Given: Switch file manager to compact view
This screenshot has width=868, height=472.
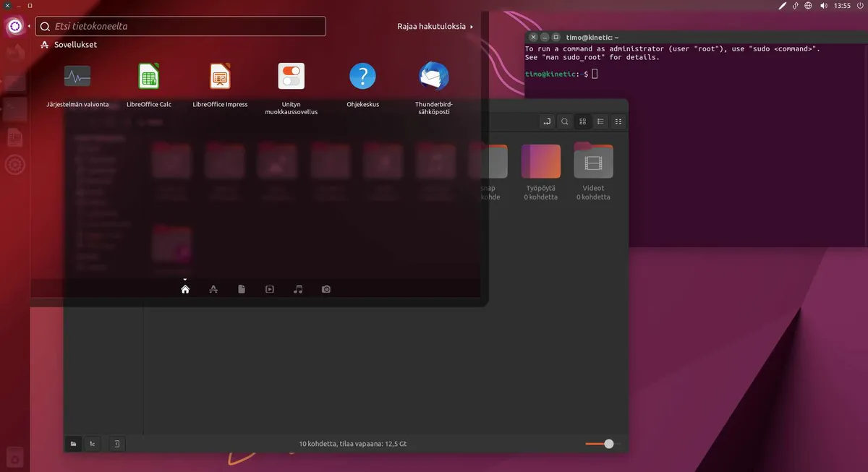Looking at the screenshot, I should (618, 121).
